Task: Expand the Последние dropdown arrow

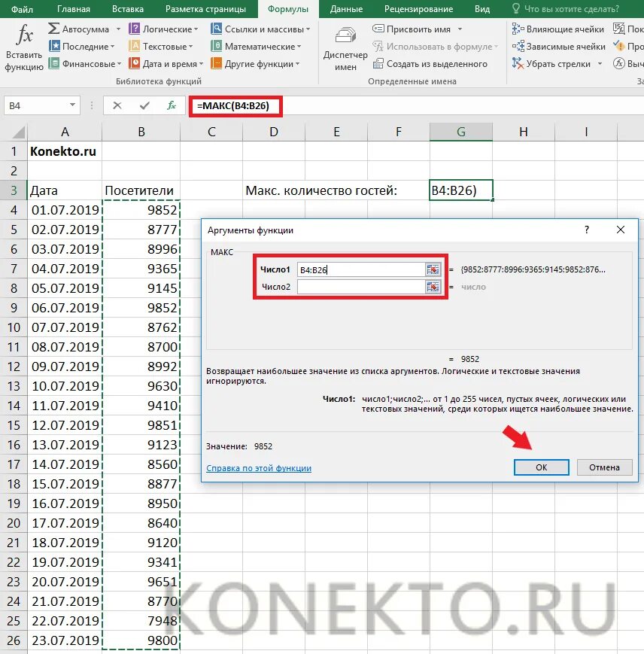Action: [113, 47]
